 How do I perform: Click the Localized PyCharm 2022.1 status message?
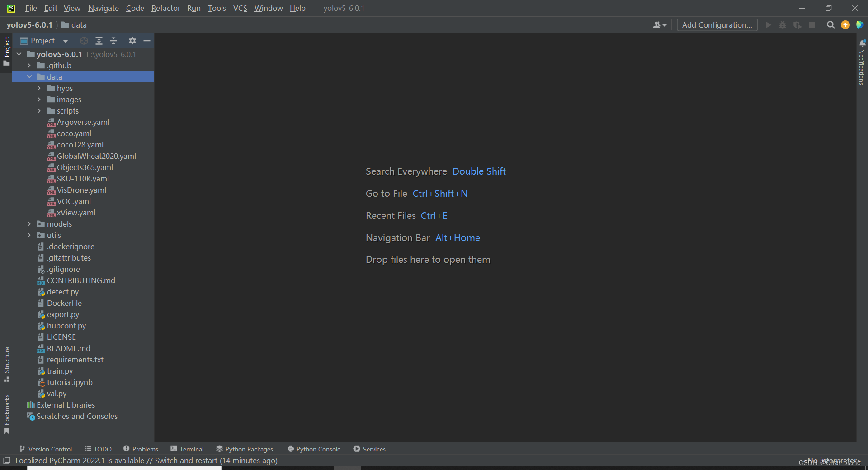click(146, 461)
